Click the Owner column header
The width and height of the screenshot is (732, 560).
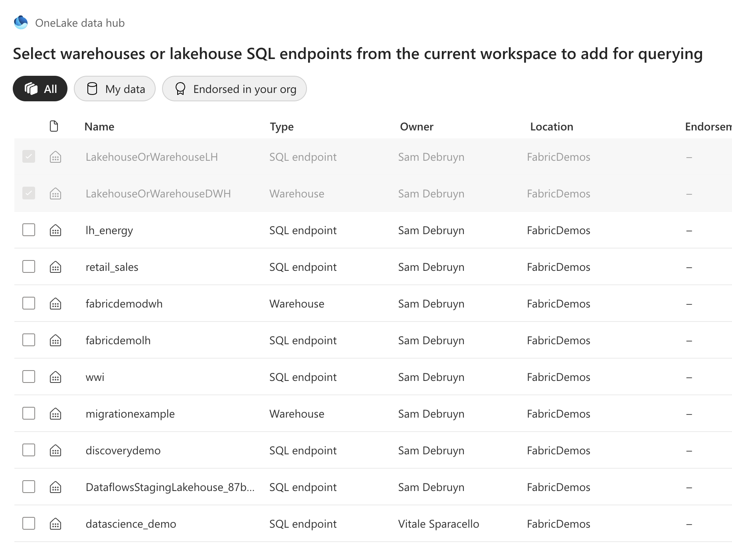(417, 126)
